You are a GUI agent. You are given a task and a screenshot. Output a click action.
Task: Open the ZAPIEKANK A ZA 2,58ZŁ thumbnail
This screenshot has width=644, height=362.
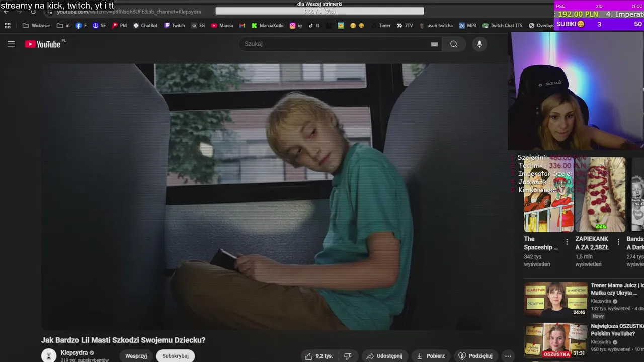[x=600, y=195]
